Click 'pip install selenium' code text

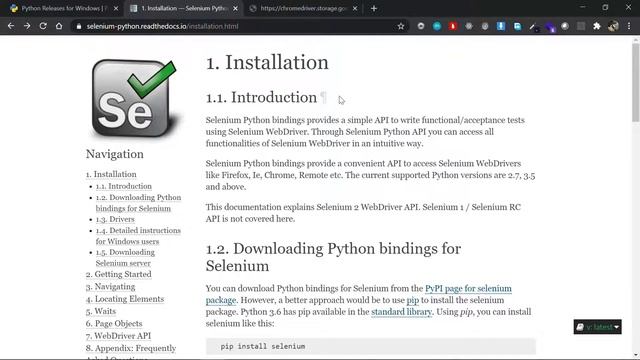click(262, 346)
